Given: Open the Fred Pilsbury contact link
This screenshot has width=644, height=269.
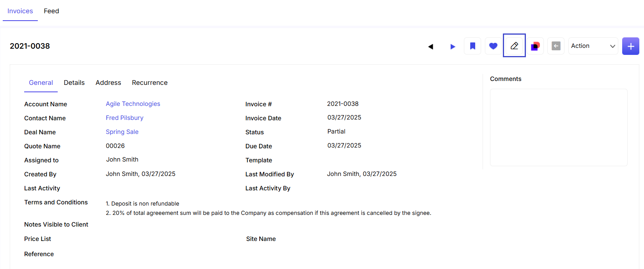Looking at the screenshot, I should point(124,118).
